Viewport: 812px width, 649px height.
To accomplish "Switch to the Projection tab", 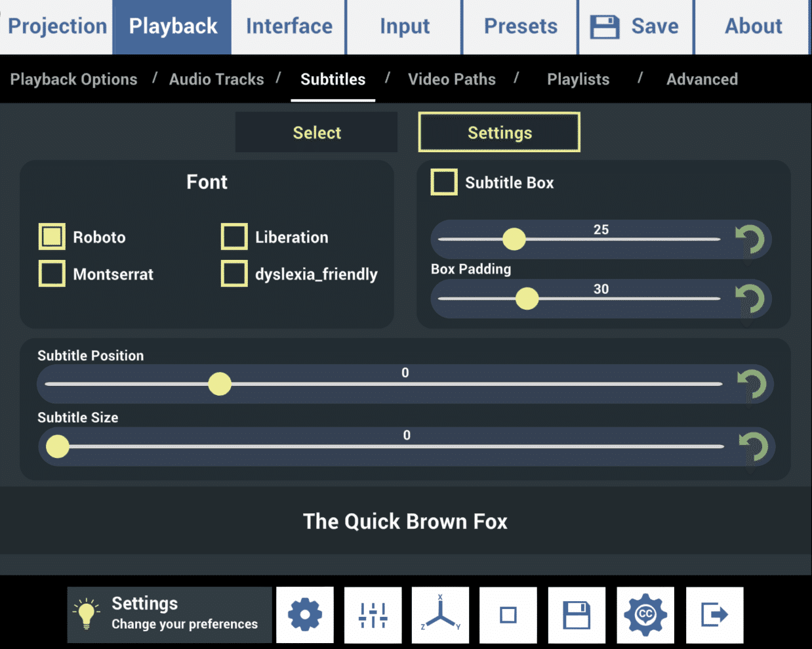I will (x=57, y=26).
